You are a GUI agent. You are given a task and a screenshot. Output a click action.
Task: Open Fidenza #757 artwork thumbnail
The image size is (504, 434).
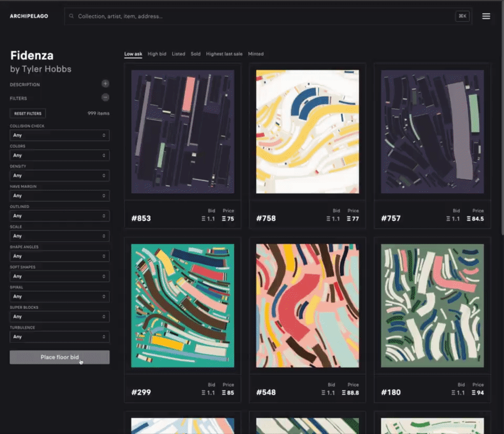point(432,131)
